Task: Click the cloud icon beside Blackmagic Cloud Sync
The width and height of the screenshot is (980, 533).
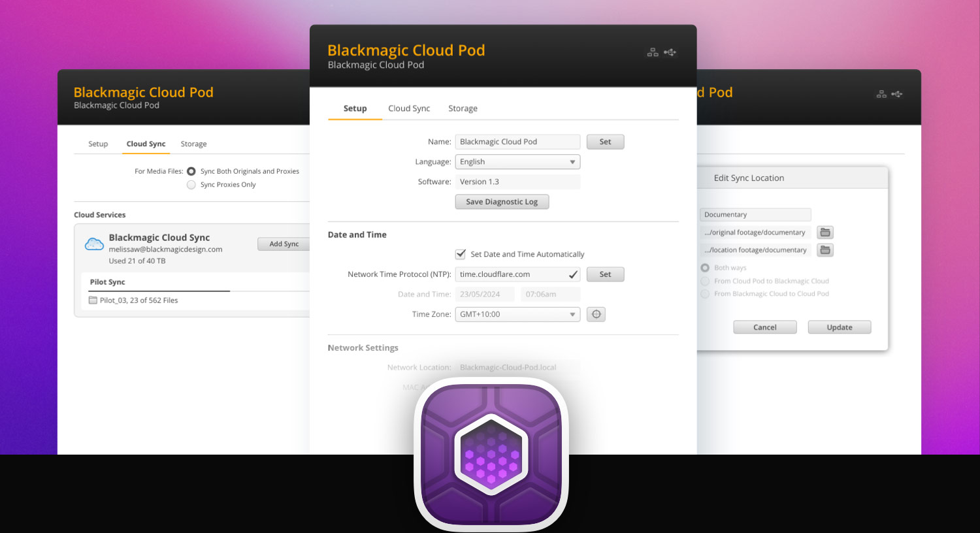Action: click(x=94, y=243)
